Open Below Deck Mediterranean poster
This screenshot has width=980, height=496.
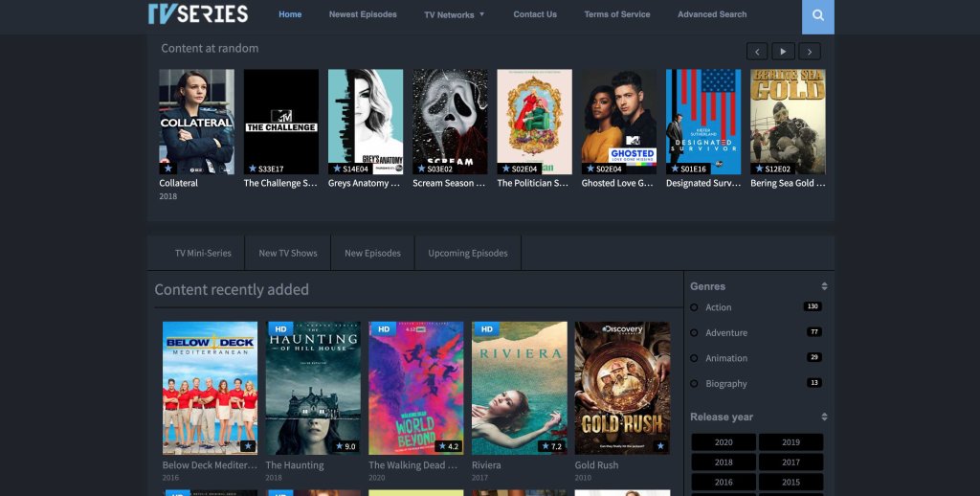click(x=210, y=388)
